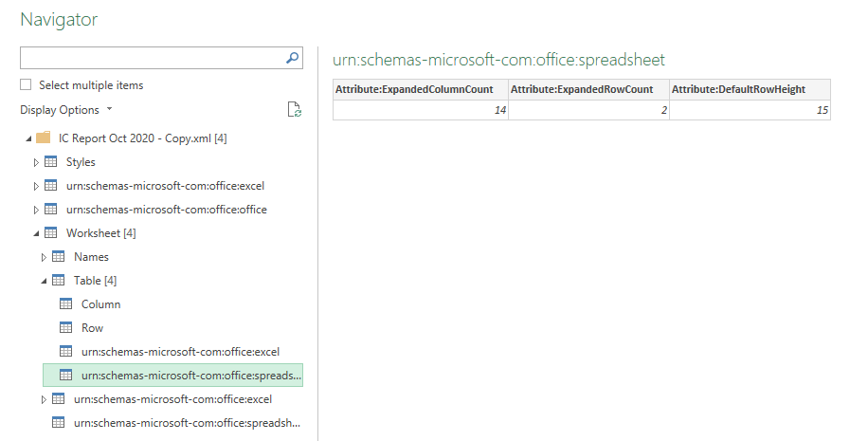Click the Attribute:ExpandedRowCount column header
Viewport: 868px width, 441px height.
tap(588, 89)
